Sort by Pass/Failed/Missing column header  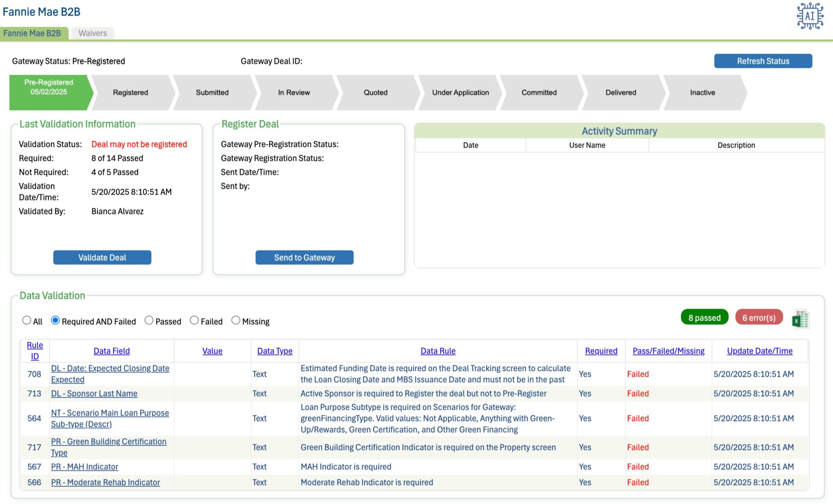[668, 351]
